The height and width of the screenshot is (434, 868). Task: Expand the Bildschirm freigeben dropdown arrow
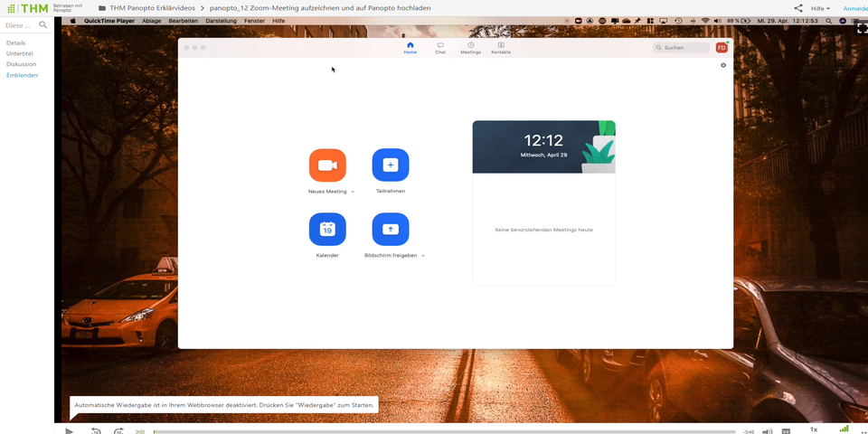pos(423,256)
